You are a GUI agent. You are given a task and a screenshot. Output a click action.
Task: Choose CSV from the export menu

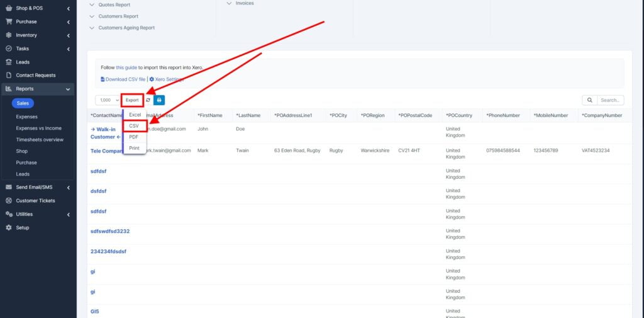(x=135, y=126)
